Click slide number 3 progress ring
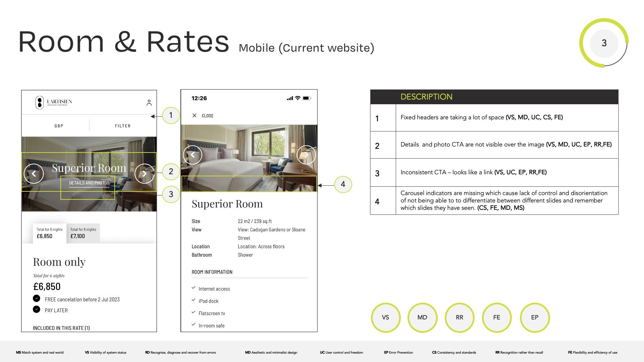The width and height of the screenshot is (644, 362). (x=604, y=43)
